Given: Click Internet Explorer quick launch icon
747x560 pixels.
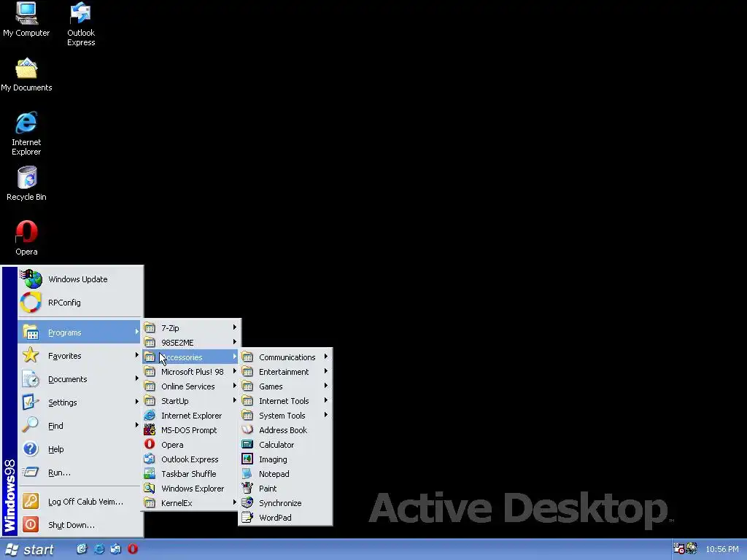Looking at the screenshot, I should pos(99,549).
